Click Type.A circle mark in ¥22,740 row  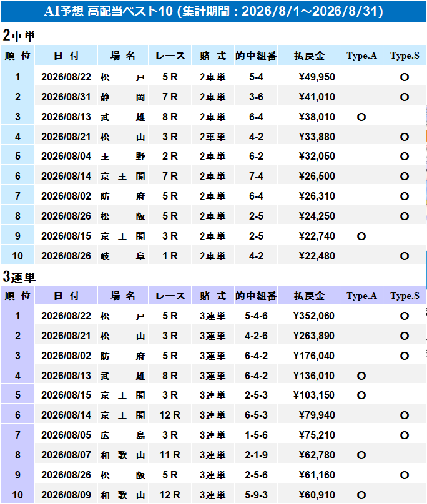pyautogui.click(x=361, y=236)
